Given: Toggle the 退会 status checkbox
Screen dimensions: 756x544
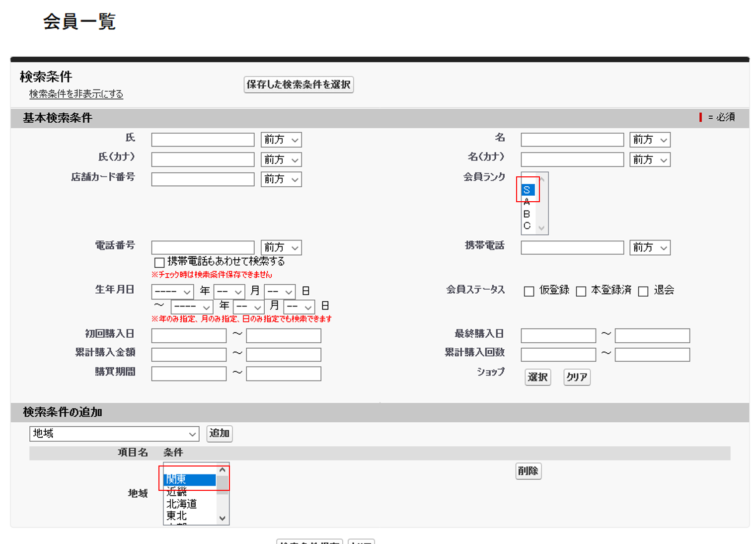Looking at the screenshot, I should pyautogui.click(x=643, y=291).
